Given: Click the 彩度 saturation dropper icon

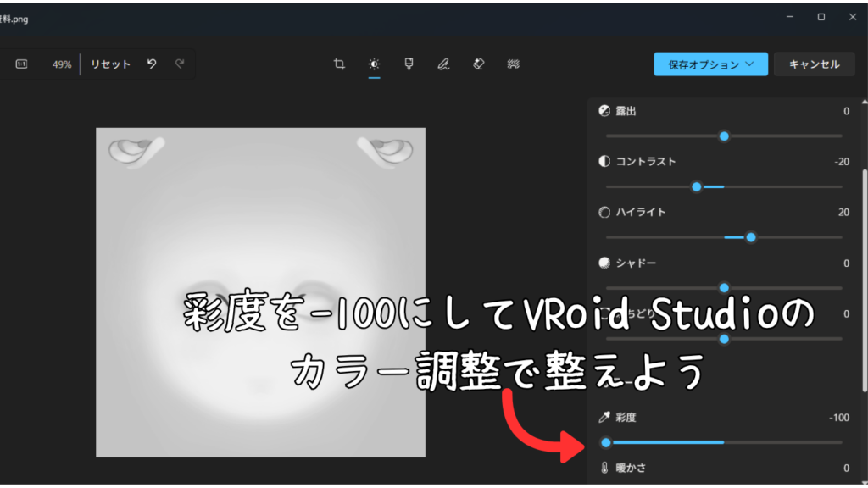Looking at the screenshot, I should click(604, 417).
